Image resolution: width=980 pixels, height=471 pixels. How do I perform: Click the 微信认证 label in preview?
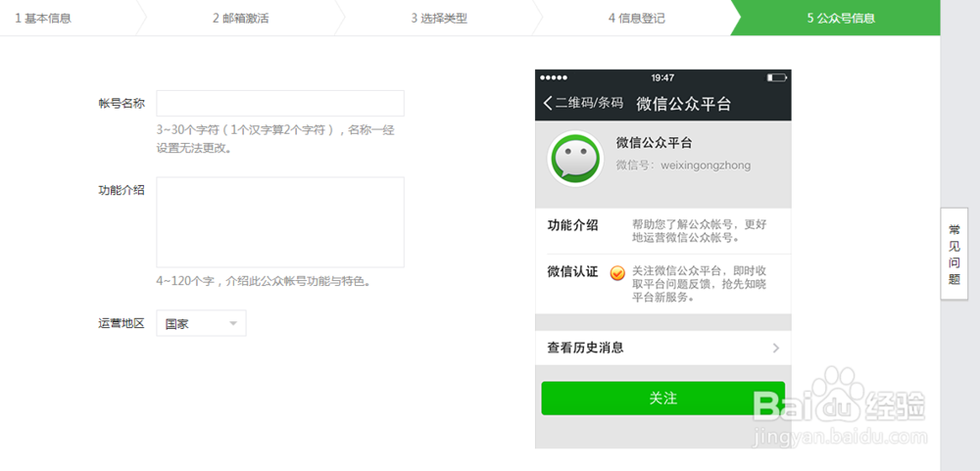572,272
